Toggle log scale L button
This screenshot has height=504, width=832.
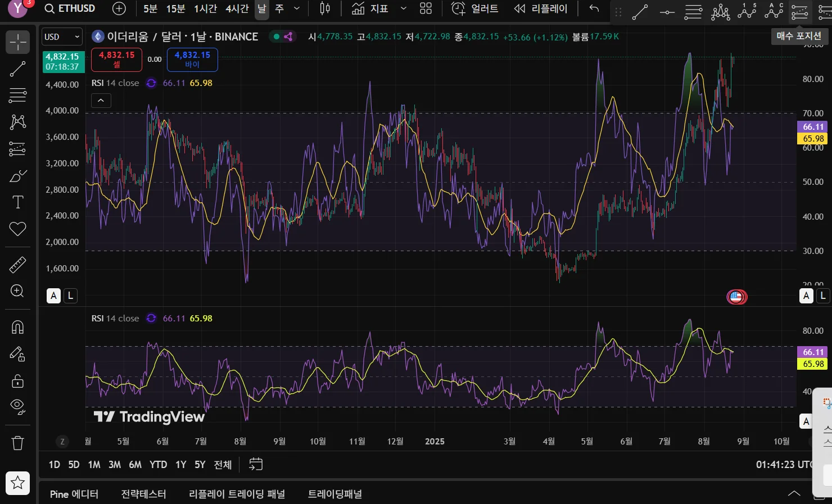(70, 296)
